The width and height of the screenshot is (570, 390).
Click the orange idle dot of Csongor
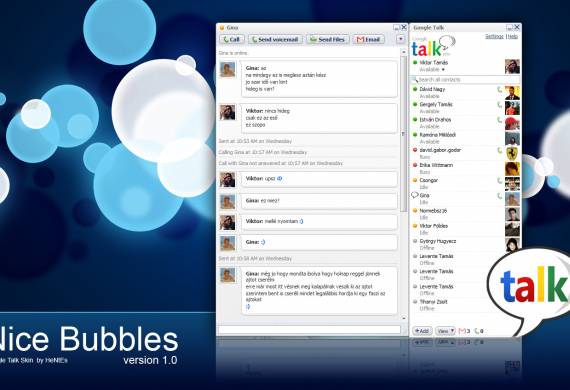click(415, 180)
